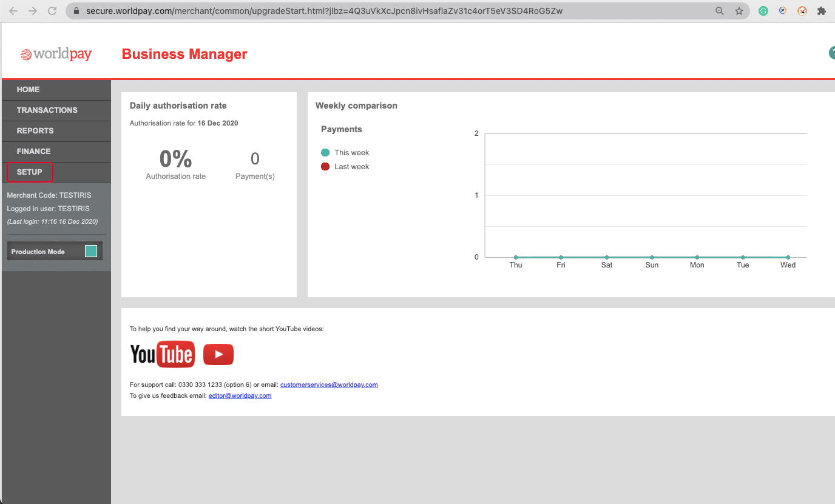Open the TRANSACTIONS menu item
The width and height of the screenshot is (835, 504).
point(47,110)
